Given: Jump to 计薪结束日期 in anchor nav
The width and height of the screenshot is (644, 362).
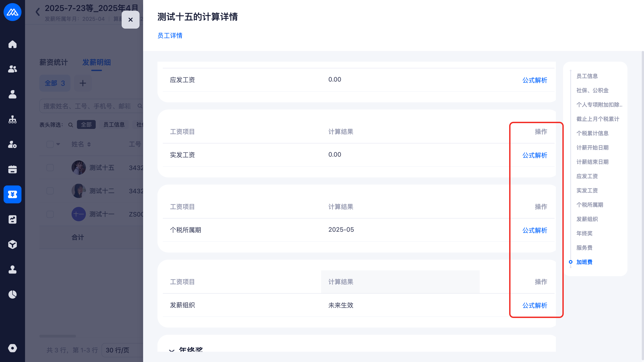Looking at the screenshot, I should click(593, 162).
